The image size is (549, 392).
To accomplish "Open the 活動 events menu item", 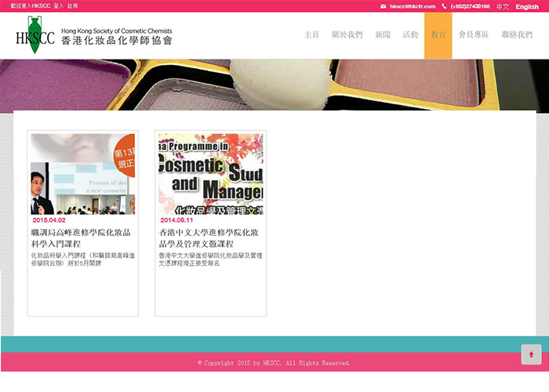I will (410, 35).
